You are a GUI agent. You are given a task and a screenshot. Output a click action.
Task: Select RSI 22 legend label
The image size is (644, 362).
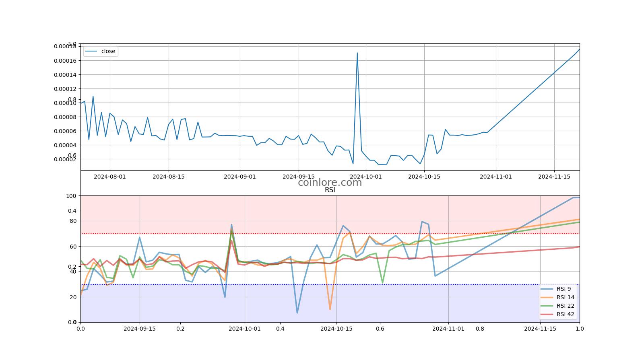566,306
